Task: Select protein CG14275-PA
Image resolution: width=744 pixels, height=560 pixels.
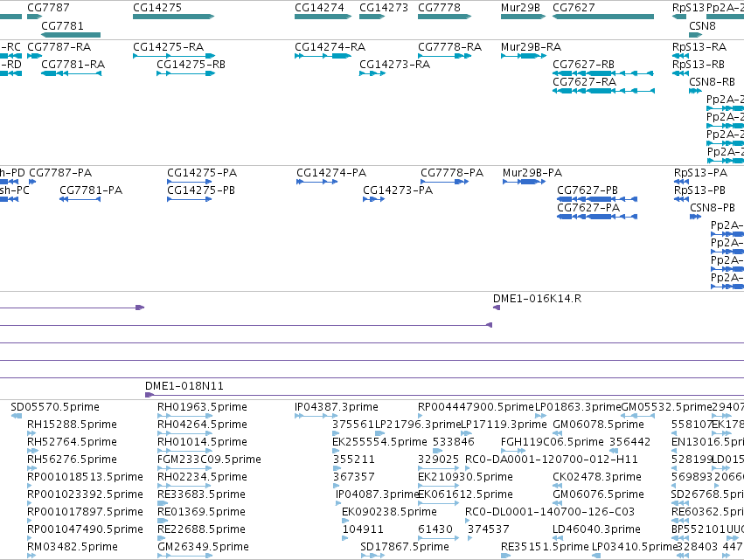Action: pyautogui.click(x=202, y=173)
